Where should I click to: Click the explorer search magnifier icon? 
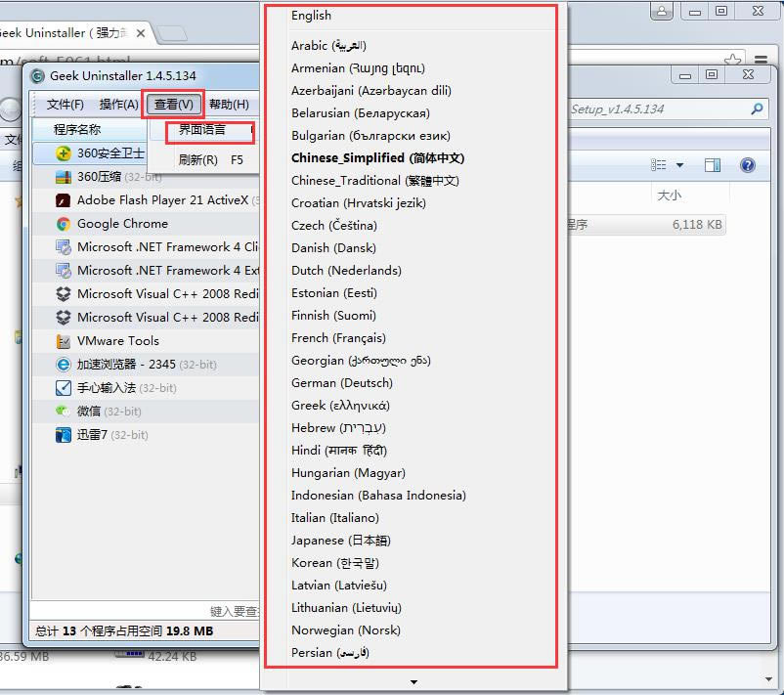point(757,109)
